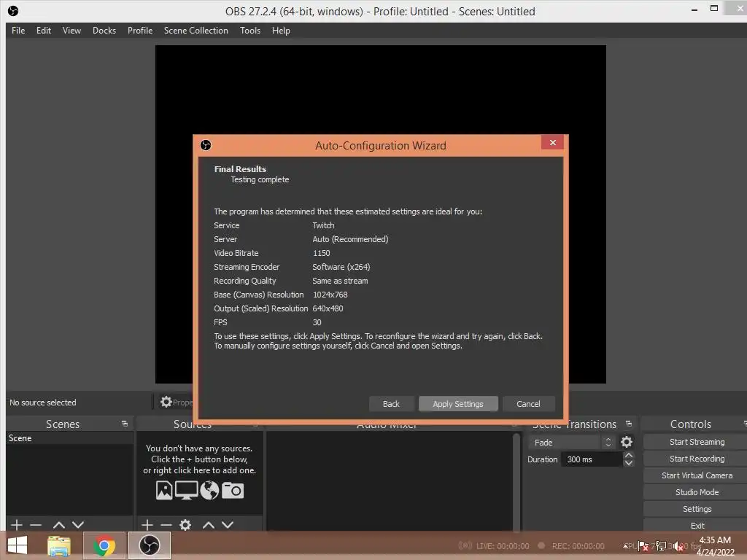Move the scene up with the Scenes arrow
Image resolution: width=747 pixels, height=560 pixels.
(x=59, y=525)
